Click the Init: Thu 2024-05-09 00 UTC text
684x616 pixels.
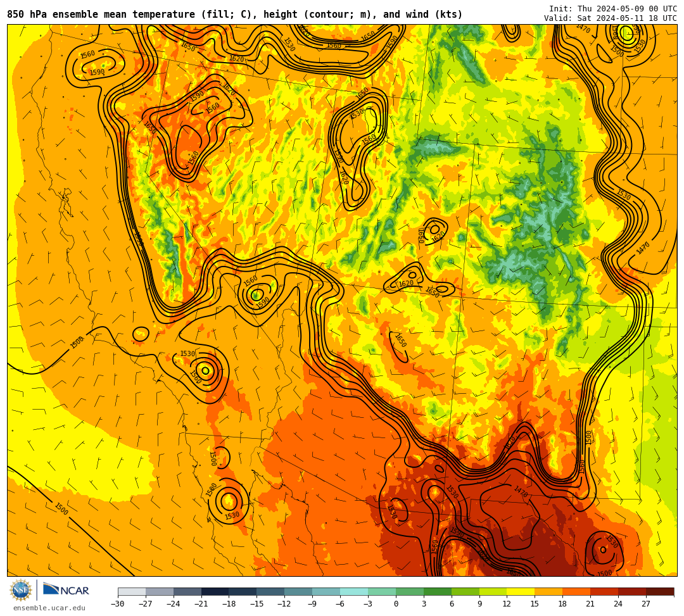(613, 9)
